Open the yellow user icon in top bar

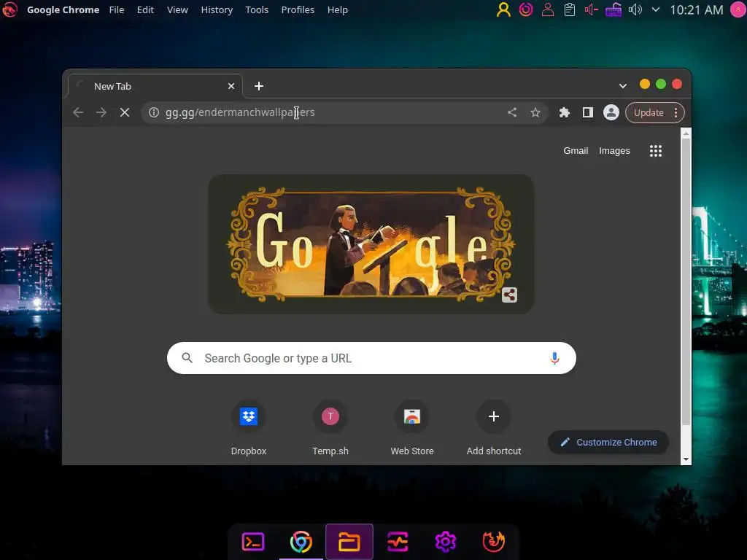tap(503, 9)
